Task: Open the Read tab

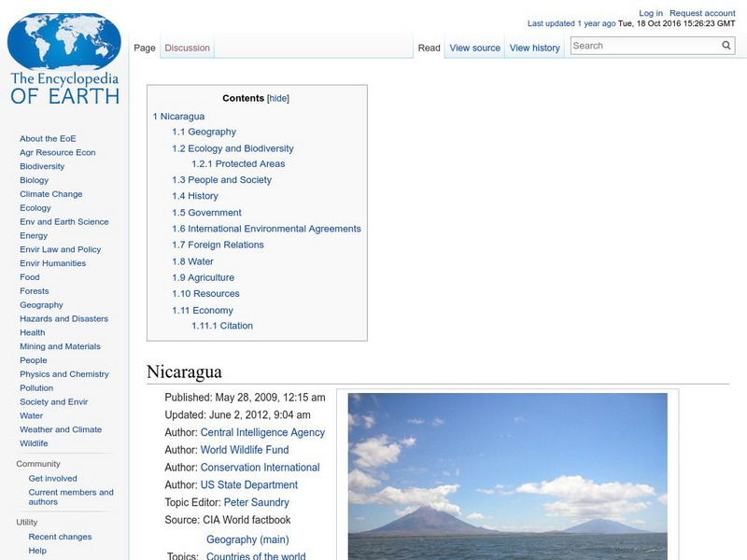Action: [428, 47]
